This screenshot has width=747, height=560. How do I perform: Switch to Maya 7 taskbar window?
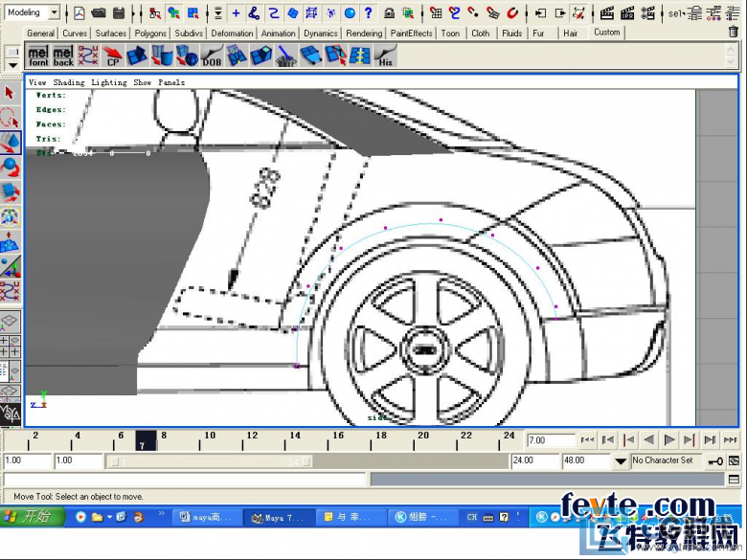pyautogui.click(x=279, y=518)
